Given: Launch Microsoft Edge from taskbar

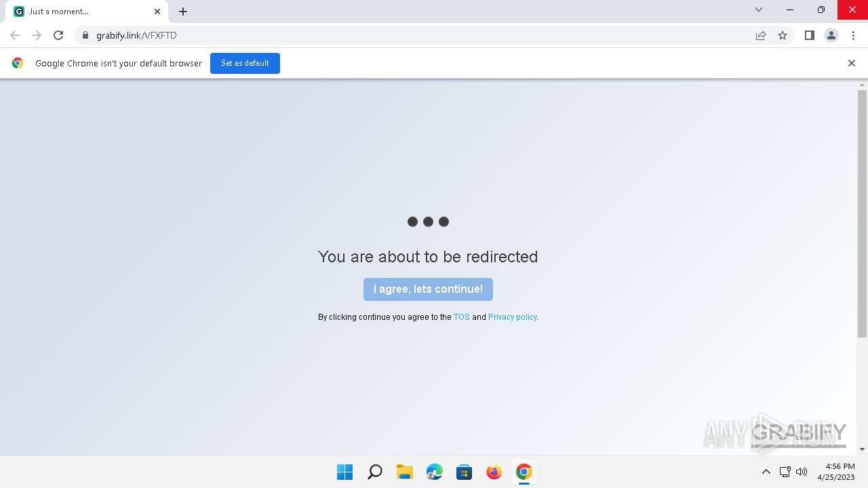Looking at the screenshot, I should pyautogui.click(x=434, y=472).
